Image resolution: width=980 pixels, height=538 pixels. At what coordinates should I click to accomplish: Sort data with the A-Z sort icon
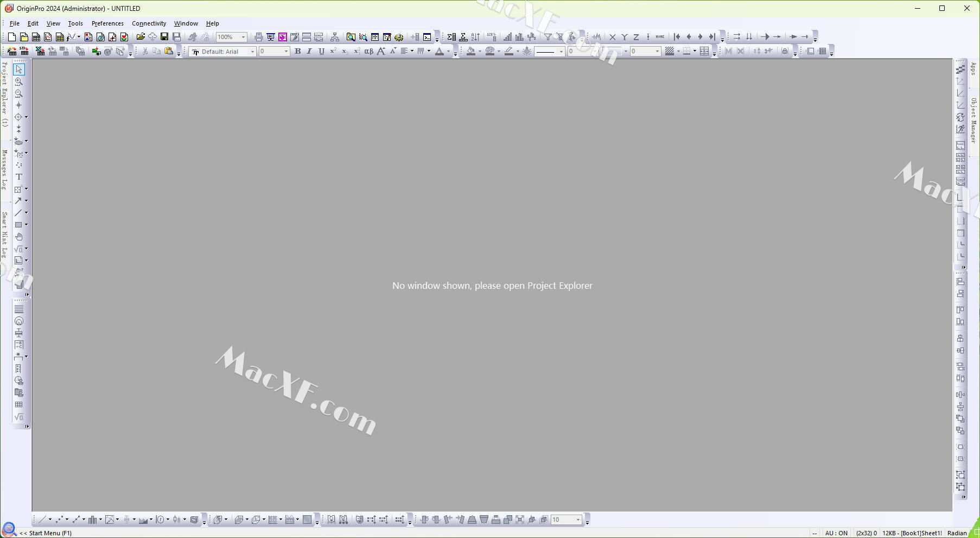475,37
